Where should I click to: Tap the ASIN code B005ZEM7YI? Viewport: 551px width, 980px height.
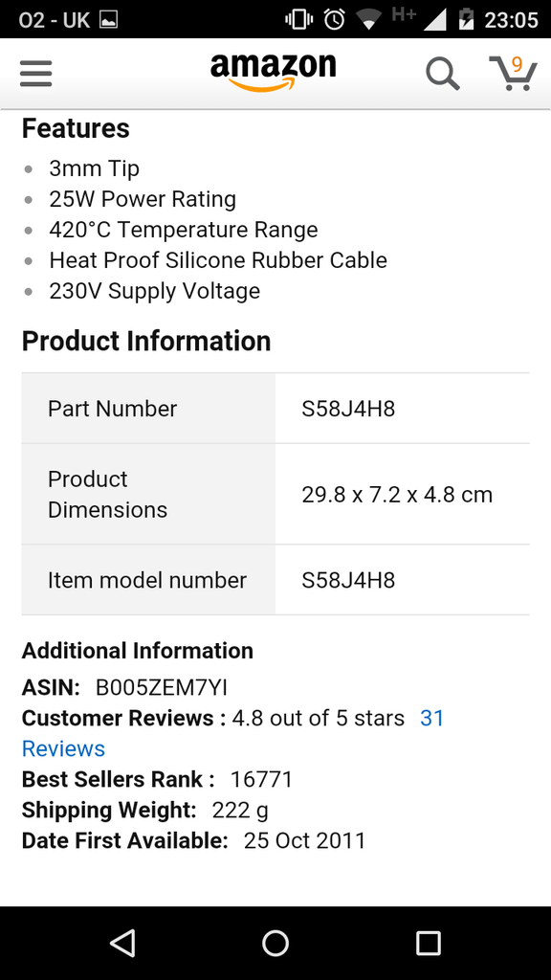161,687
